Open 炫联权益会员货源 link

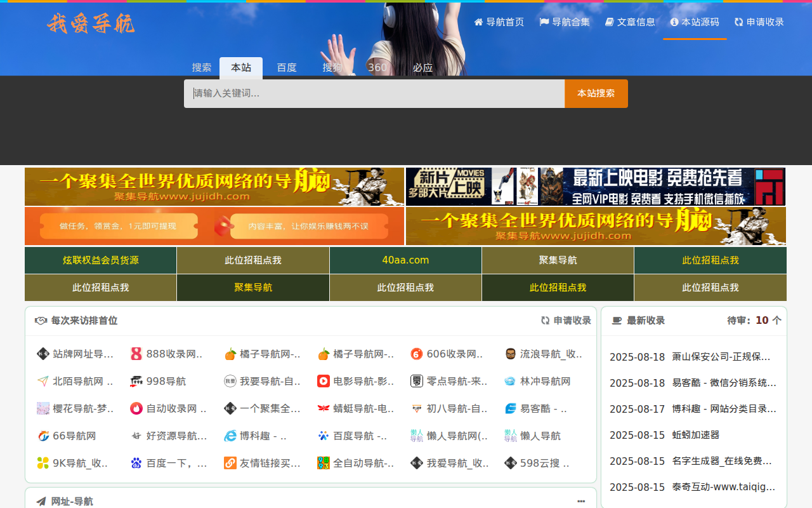(101, 260)
